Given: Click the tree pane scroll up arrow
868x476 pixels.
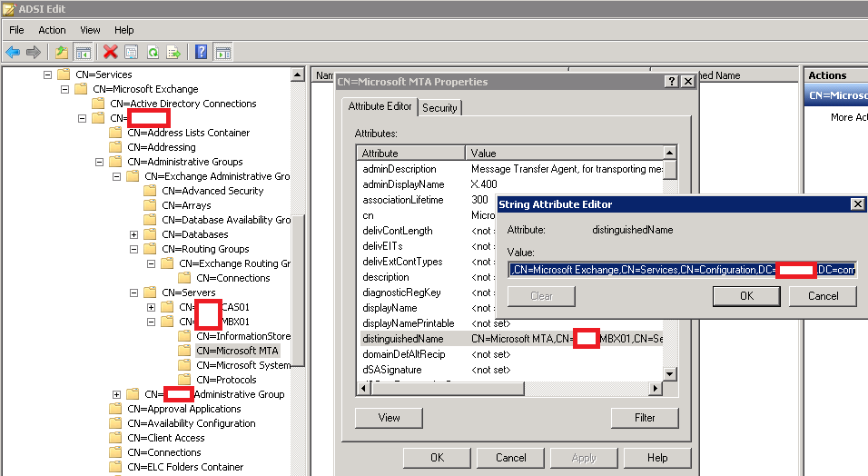Looking at the screenshot, I should pyautogui.click(x=298, y=74).
